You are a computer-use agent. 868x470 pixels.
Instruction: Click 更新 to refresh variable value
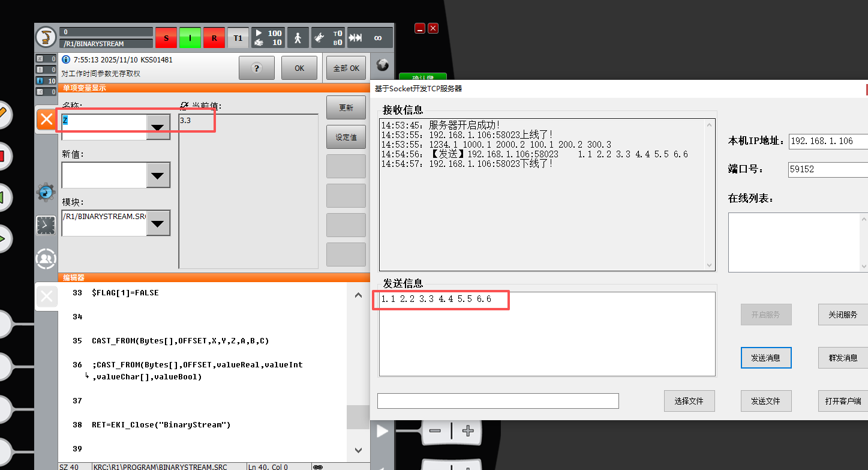[x=346, y=108]
